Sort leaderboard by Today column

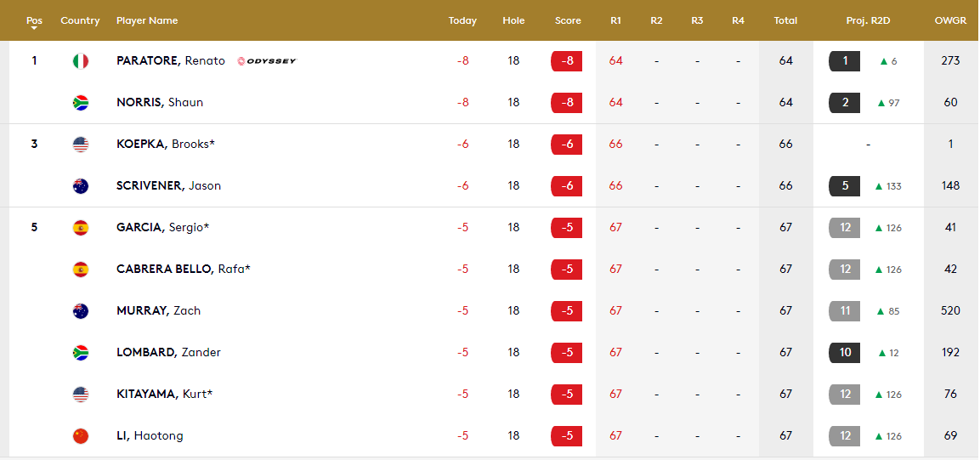pos(462,20)
